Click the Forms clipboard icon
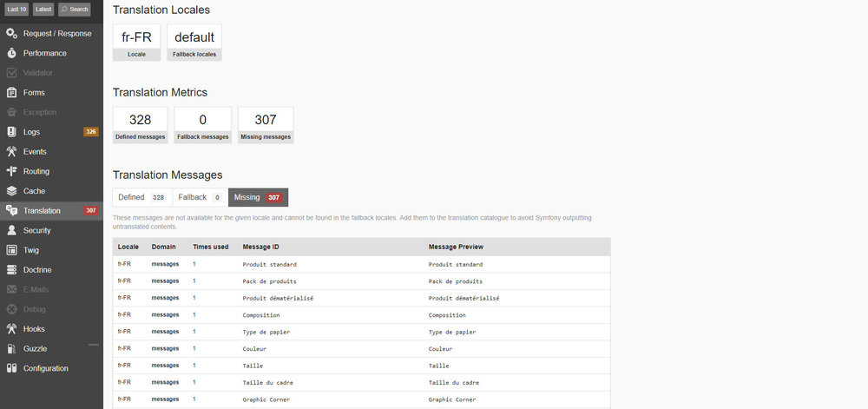This screenshot has height=409, width=868. (x=11, y=92)
